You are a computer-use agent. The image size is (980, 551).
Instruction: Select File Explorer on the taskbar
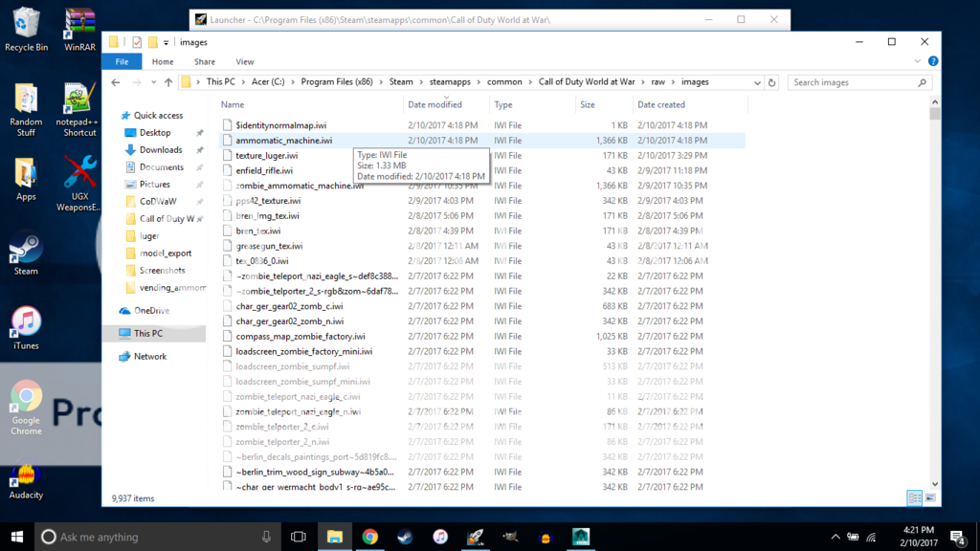pyautogui.click(x=334, y=537)
